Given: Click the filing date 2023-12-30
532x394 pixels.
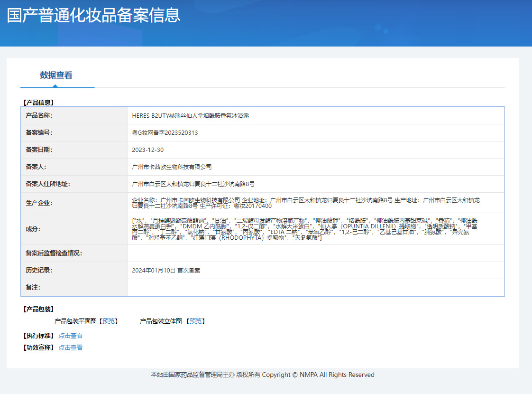Looking at the screenshot, I should click(147, 150).
